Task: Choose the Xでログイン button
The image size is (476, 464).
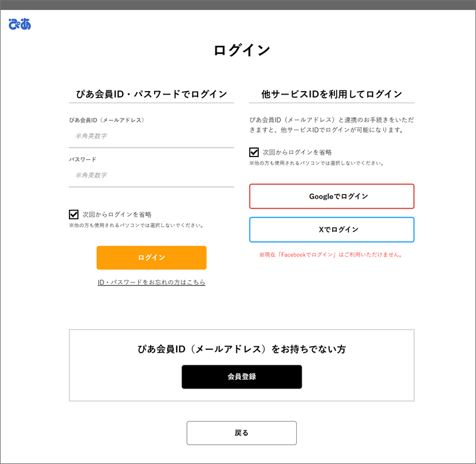Action: click(331, 230)
